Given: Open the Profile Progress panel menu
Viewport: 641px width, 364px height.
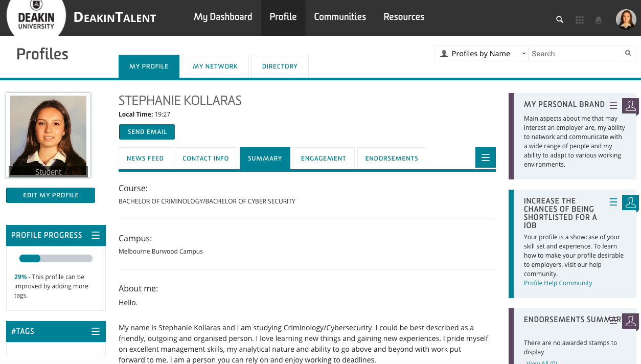Looking at the screenshot, I should coord(96,235).
